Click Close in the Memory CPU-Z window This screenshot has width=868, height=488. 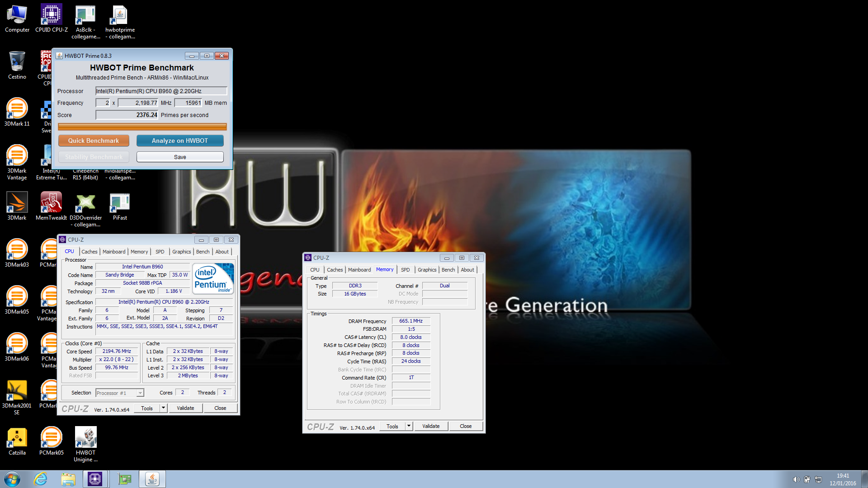click(466, 426)
